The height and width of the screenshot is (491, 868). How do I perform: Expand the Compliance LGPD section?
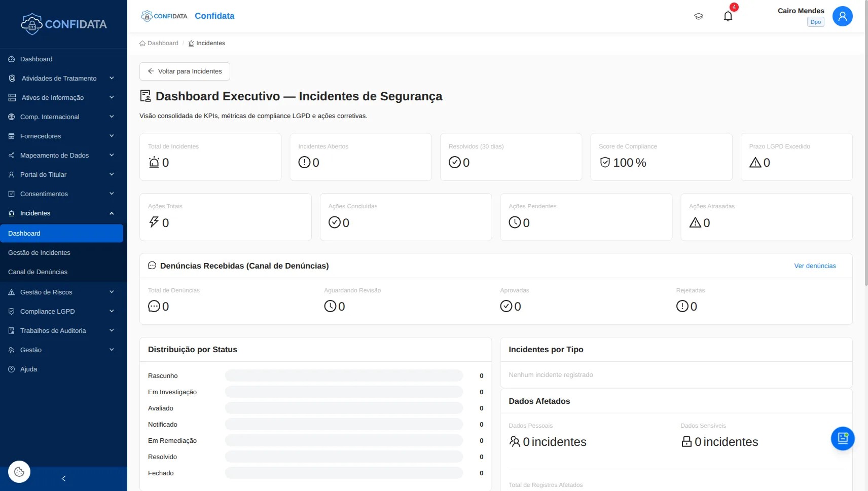tap(111, 311)
